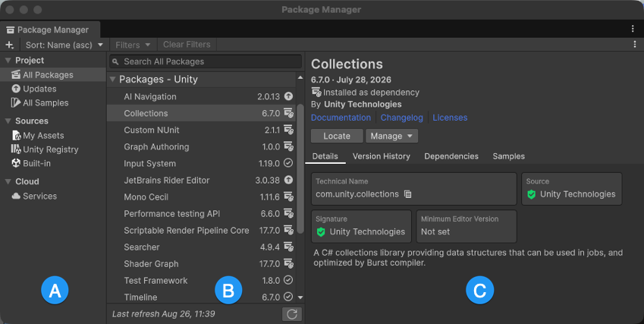This screenshot has height=324, width=644.
Task: Click the Search All Packages field
Action: tap(206, 61)
